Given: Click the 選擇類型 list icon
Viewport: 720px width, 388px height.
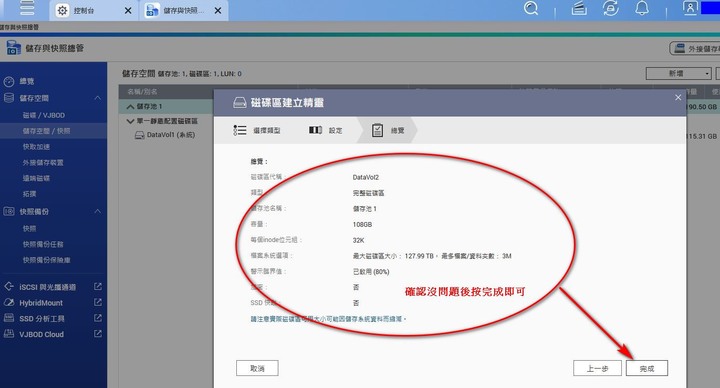Looking at the screenshot, I should coord(240,130).
